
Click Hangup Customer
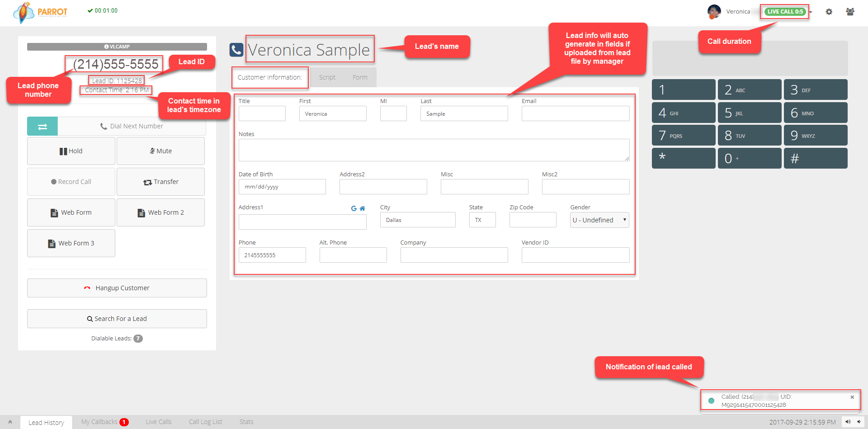point(117,288)
